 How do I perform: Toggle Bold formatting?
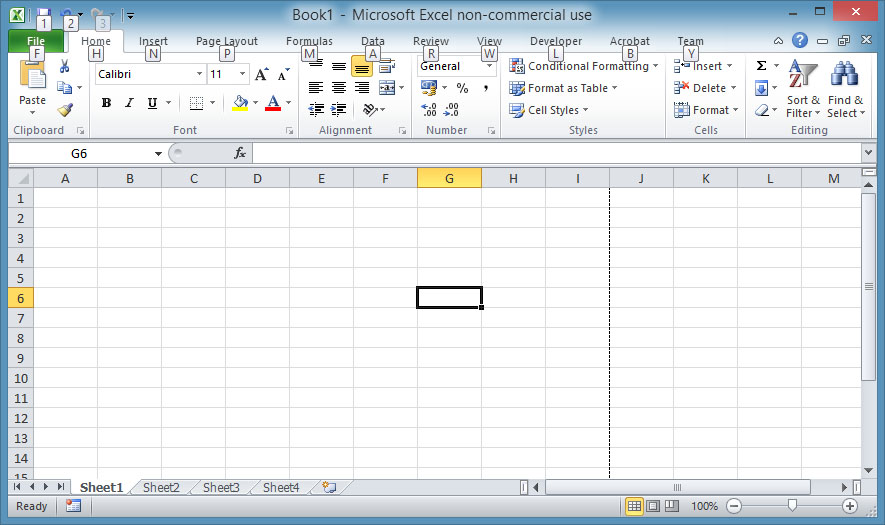coord(106,103)
